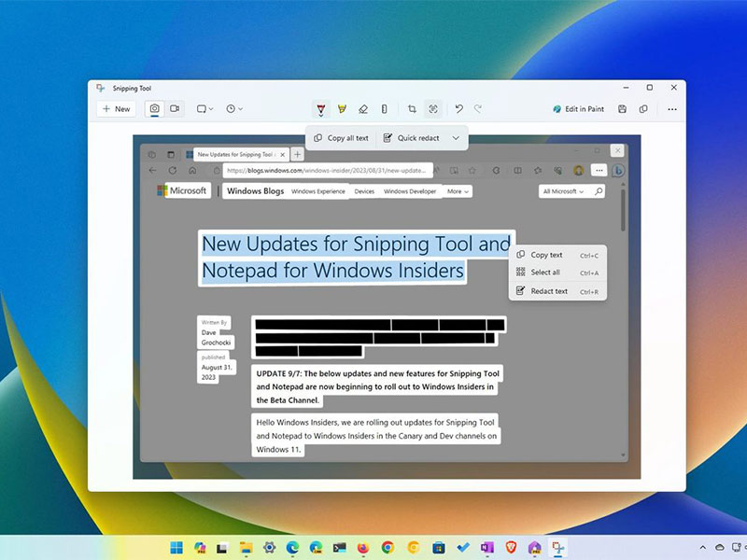747x560 pixels.
Task: Launch Brave browser from taskbar
Action: pos(511,548)
